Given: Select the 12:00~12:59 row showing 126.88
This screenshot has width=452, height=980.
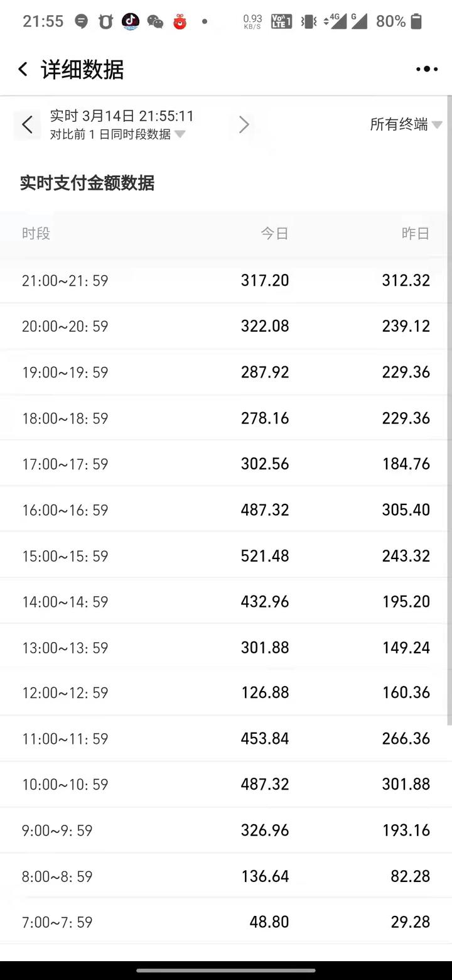Looking at the screenshot, I should coord(226,693).
